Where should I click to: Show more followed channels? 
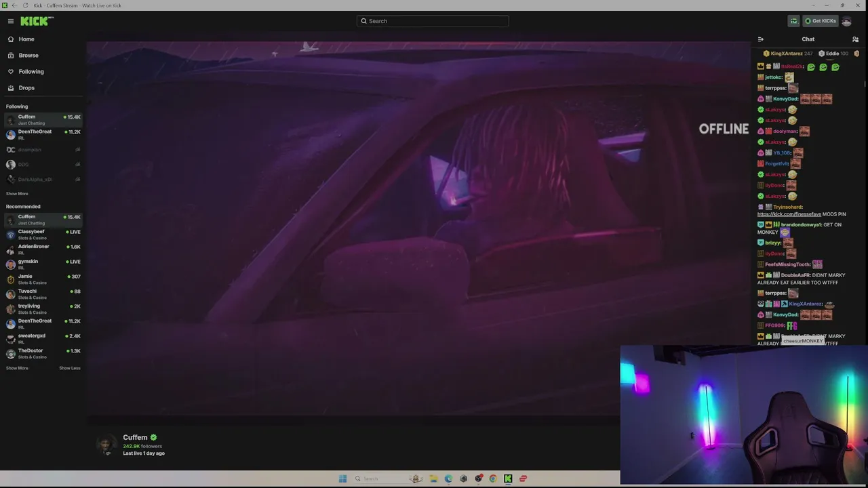tap(17, 194)
